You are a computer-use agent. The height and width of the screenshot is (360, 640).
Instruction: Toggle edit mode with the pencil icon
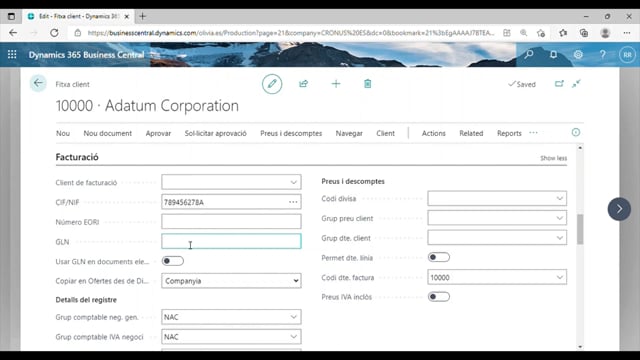click(272, 84)
